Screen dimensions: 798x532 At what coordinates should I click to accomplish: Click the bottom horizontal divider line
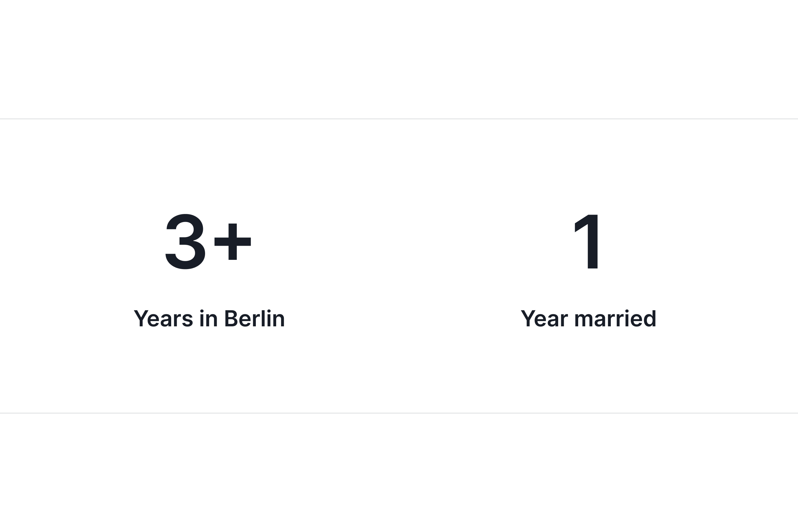[x=399, y=413]
